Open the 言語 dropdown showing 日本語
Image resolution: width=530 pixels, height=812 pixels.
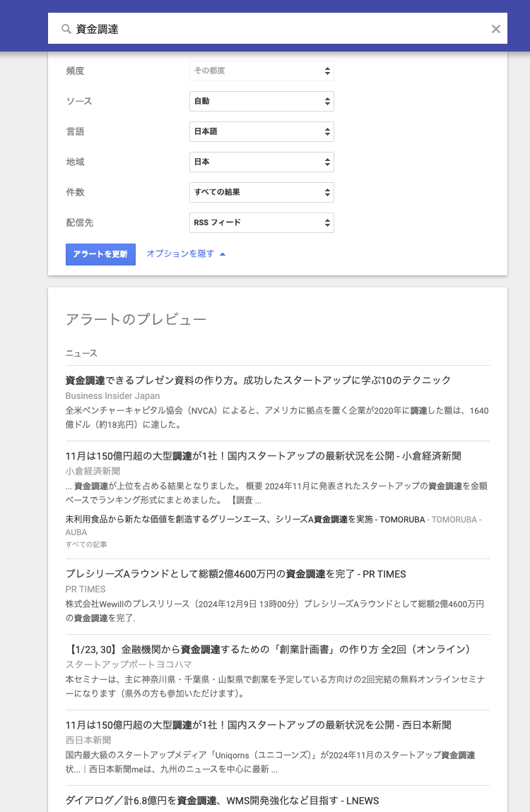click(261, 131)
